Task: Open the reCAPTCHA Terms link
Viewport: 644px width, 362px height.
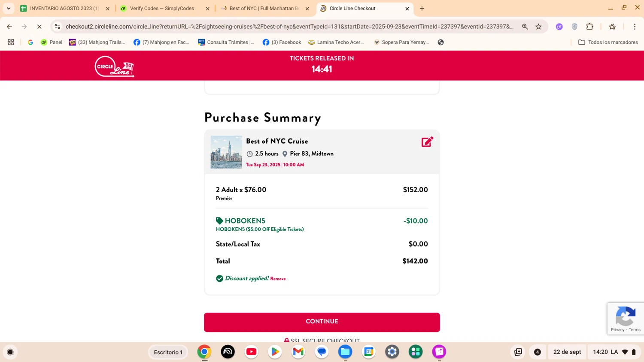Action: (635, 330)
